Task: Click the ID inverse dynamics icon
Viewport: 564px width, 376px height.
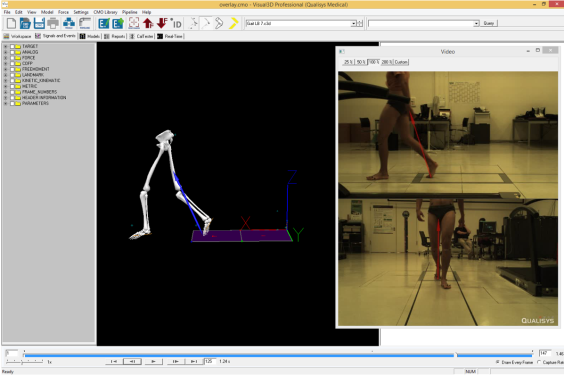Action: [x=176, y=24]
